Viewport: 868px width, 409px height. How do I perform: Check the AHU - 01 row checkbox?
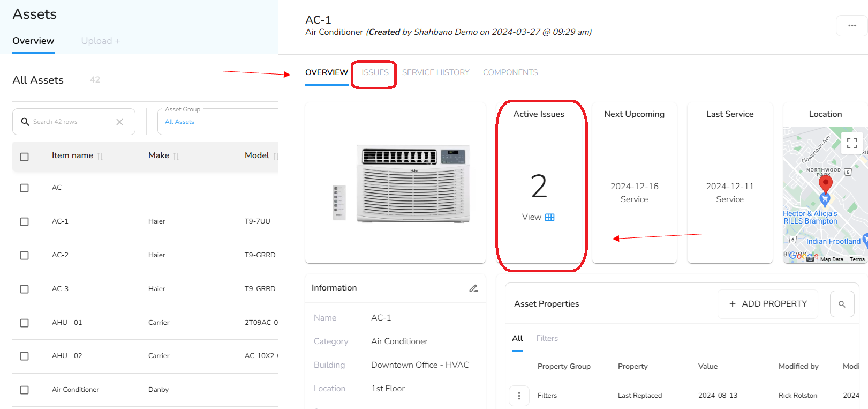[x=24, y=323]
